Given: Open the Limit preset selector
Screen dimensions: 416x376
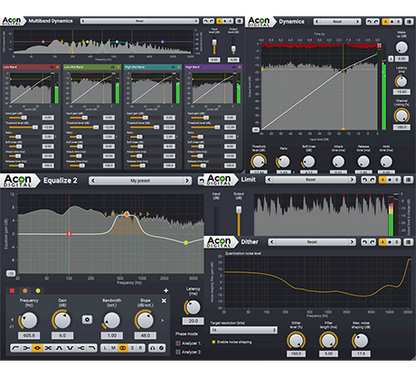Looking at the screenshot, I should point(310,180).
